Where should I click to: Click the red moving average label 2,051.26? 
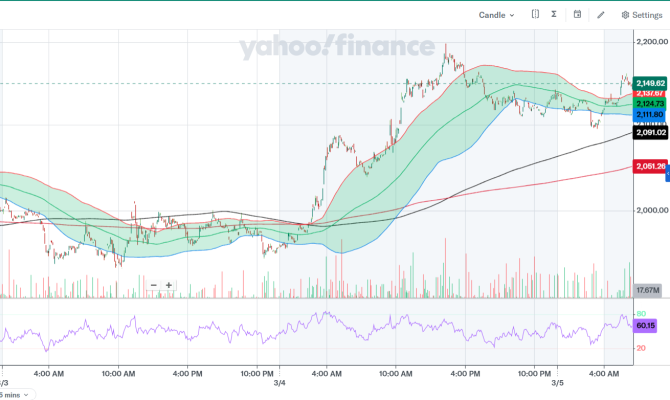click(651, 166)
